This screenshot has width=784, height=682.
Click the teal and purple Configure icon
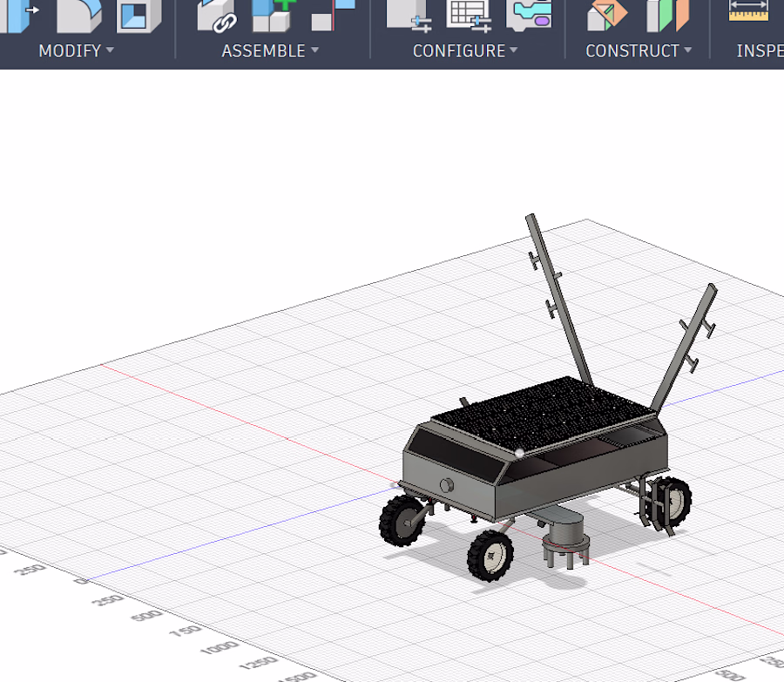click(x=529, y=15)
